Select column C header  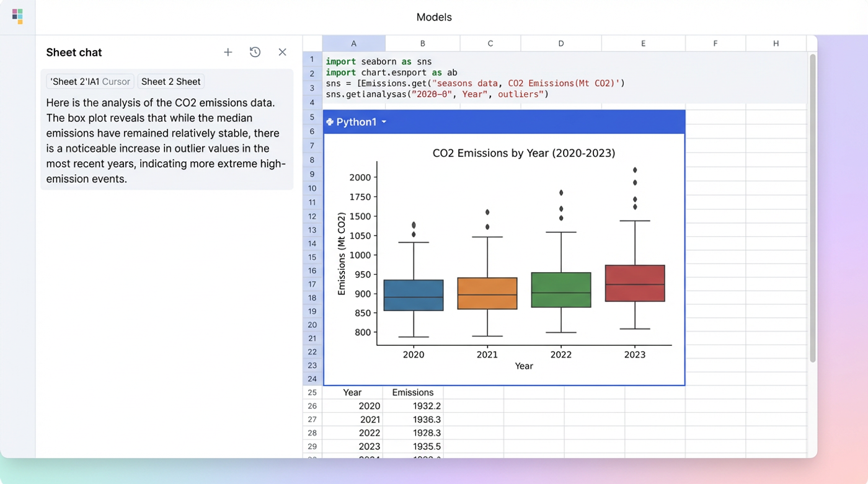tap(490, 43)
